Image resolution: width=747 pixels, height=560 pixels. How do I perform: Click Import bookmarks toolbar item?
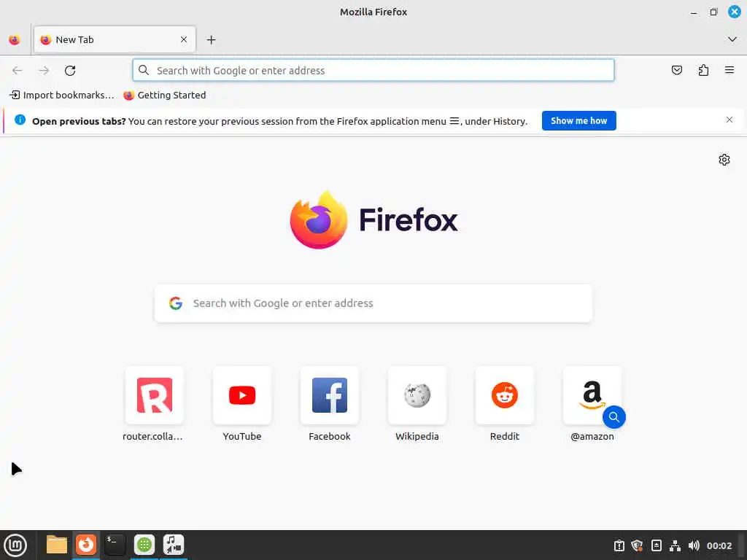click(x=62, y=96)
